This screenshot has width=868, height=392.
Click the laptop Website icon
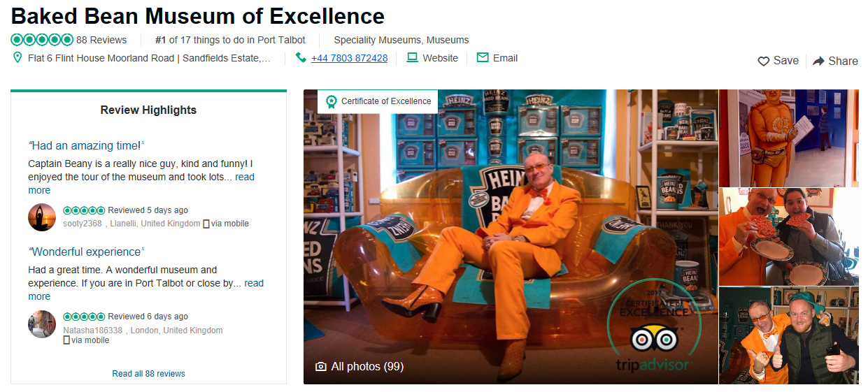(x=412, y=58)
